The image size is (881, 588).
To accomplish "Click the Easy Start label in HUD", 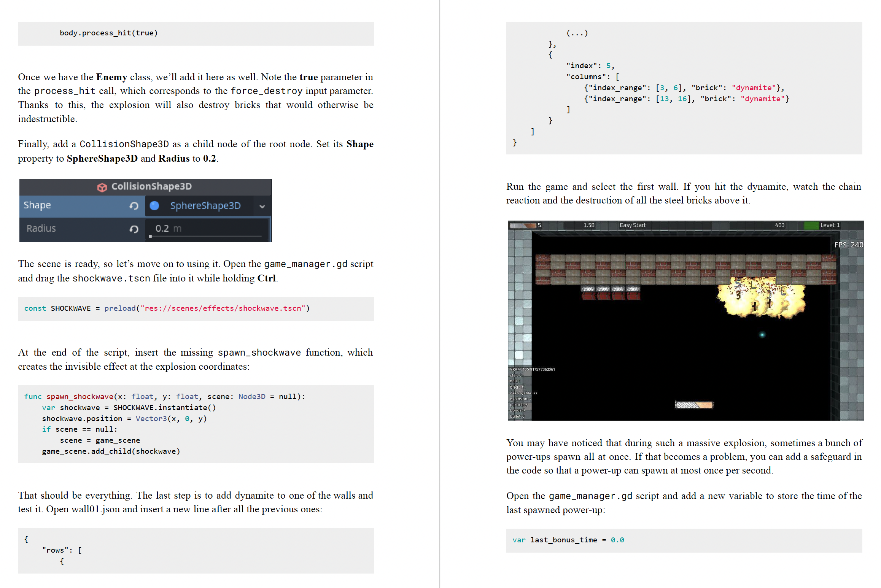I will coord(632,225).
